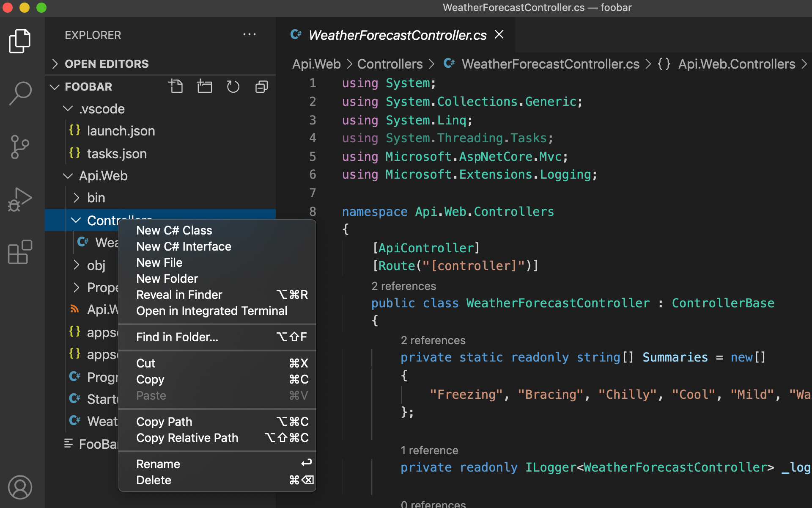The height and width of the screenshot is (508, 812).
Task: Open the Search view in the activity bar
Action: tap(20, 93)
